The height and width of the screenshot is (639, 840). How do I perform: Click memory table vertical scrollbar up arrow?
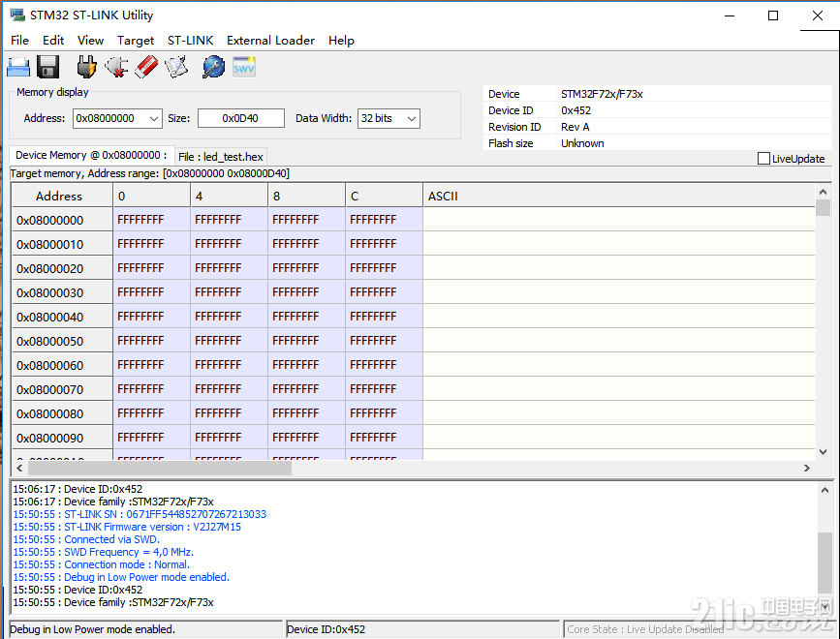[x=823, y=192]
